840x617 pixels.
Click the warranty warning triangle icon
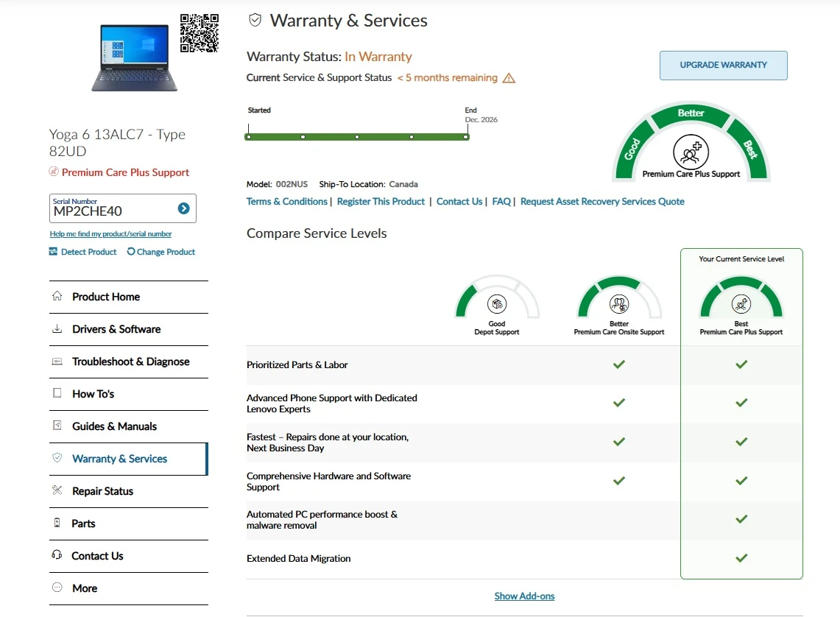tap(509, 78)
